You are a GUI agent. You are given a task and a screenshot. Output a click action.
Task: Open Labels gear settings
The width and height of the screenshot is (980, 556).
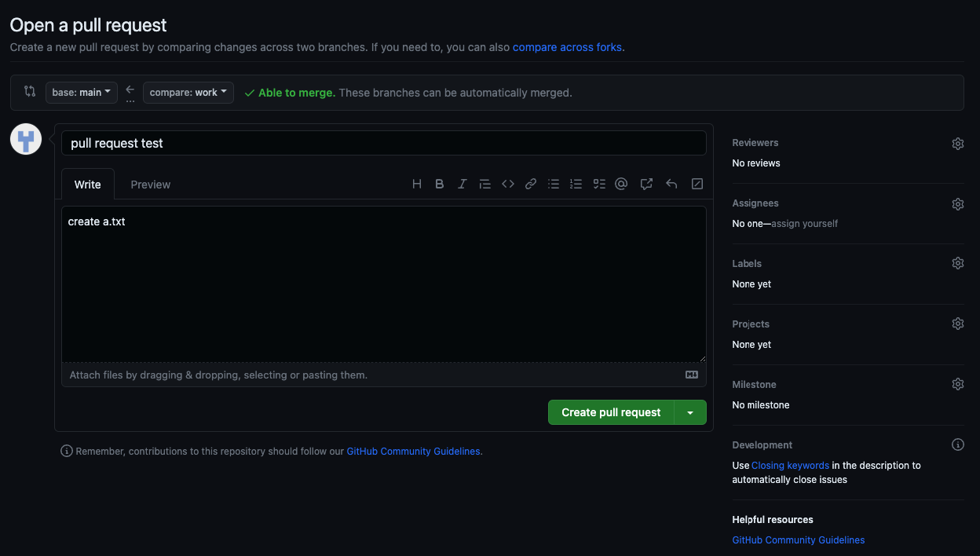[x=958, y=263]
